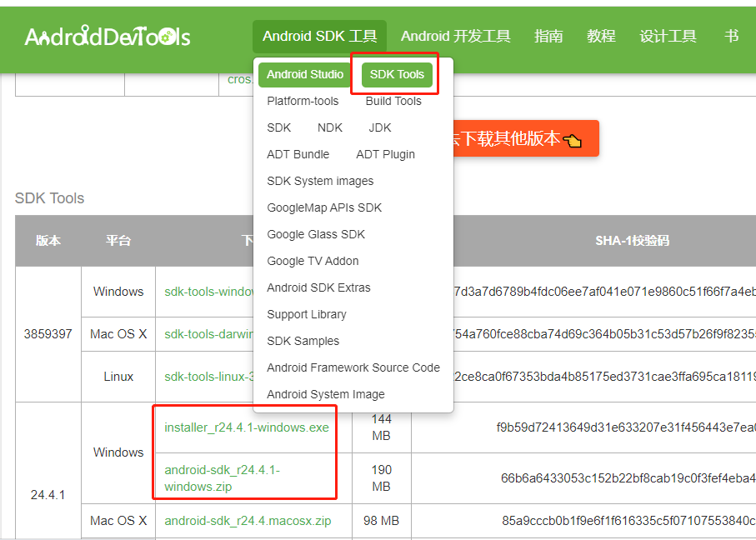Choose the JDK menu entry
This screenshot has width=756, height=540.
380,127
